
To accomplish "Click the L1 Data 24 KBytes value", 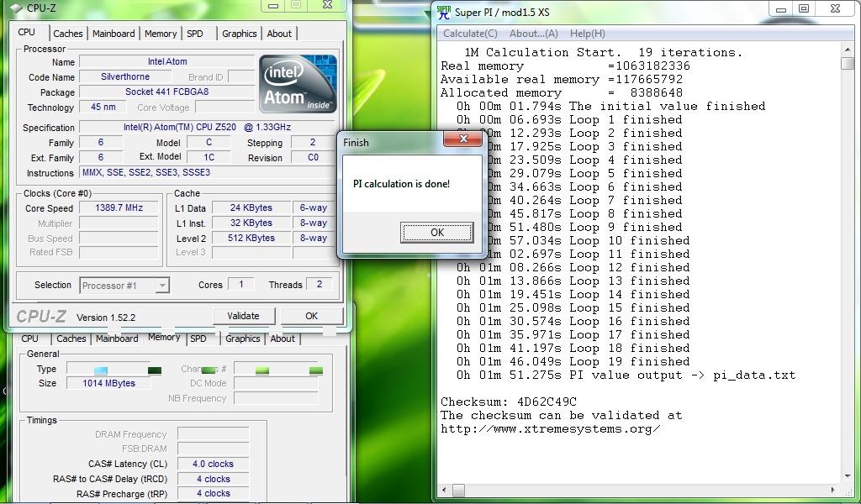I will [251, 207].
